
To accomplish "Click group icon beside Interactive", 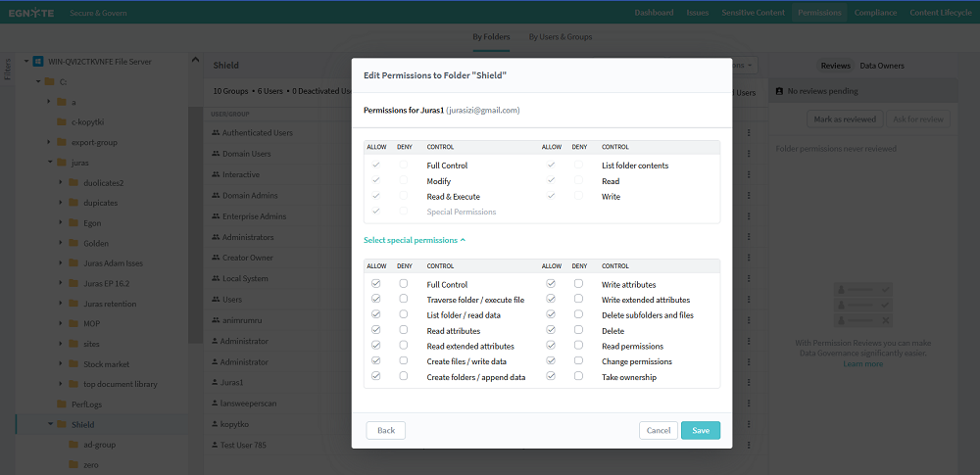I will pyautogui.click(x=216, y=174).
